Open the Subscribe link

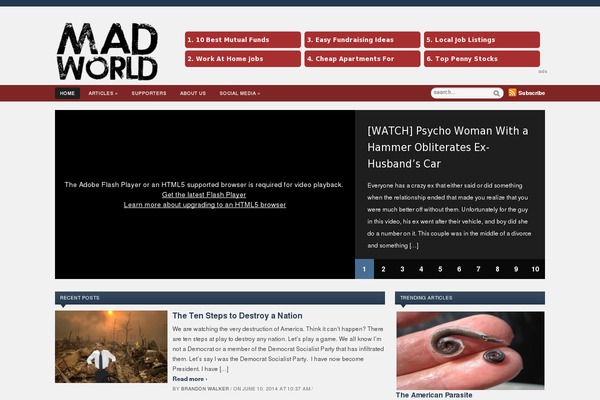click(531, 93)
